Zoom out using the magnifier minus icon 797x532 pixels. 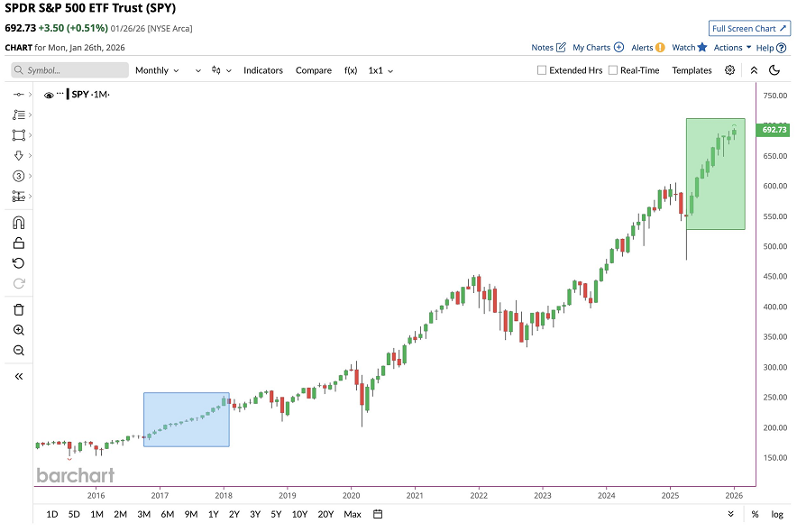pyautogui.click(x=18, y=351)
